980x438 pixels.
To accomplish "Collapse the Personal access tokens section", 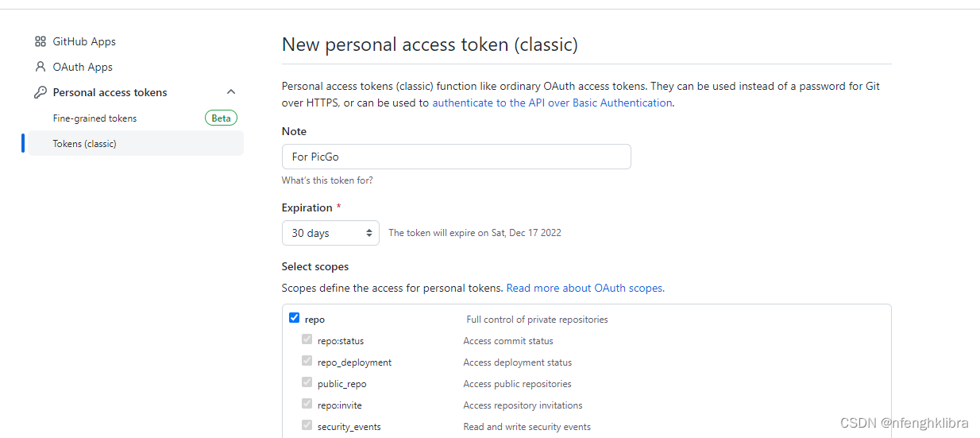I will click(x=231, y=92).
